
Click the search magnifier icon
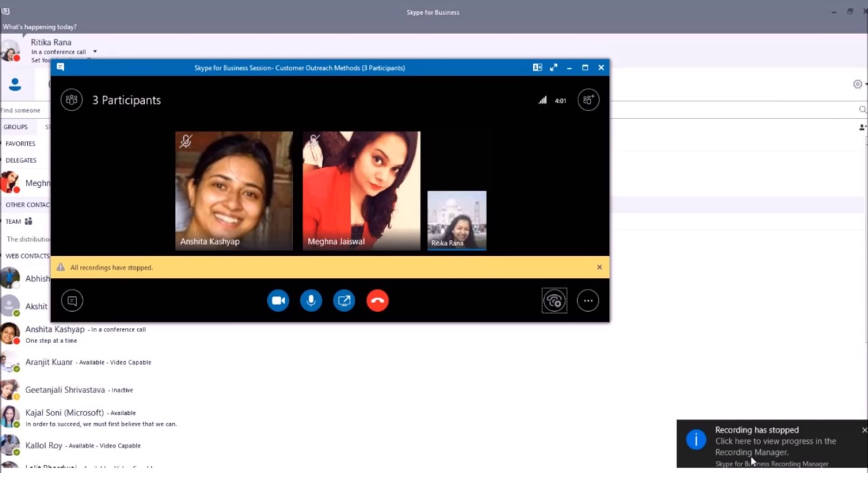(863, 110)
